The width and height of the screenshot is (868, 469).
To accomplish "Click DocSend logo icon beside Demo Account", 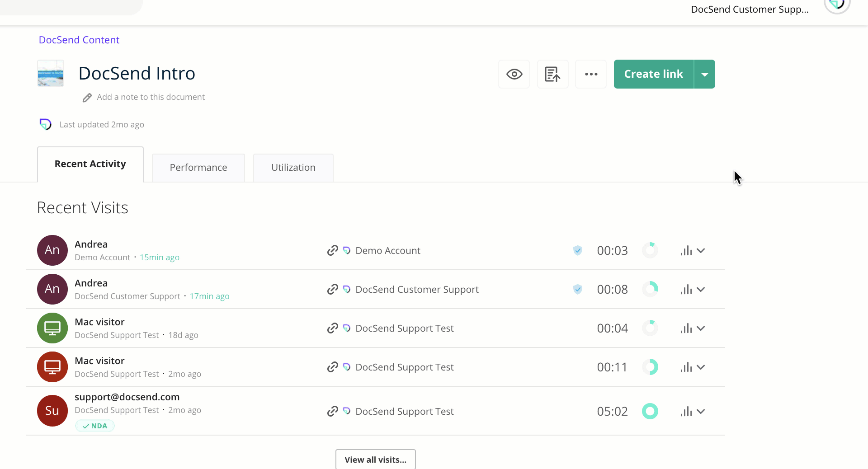I will pos(347,250).
